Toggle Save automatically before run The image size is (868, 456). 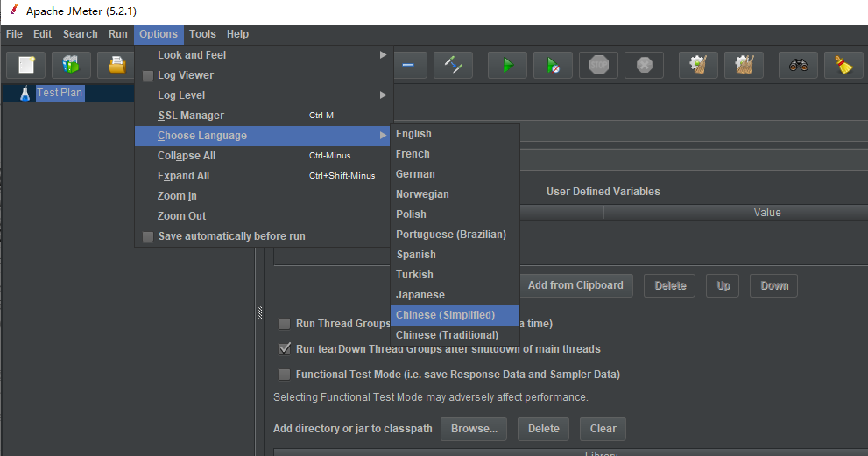[x=148, y=236]
